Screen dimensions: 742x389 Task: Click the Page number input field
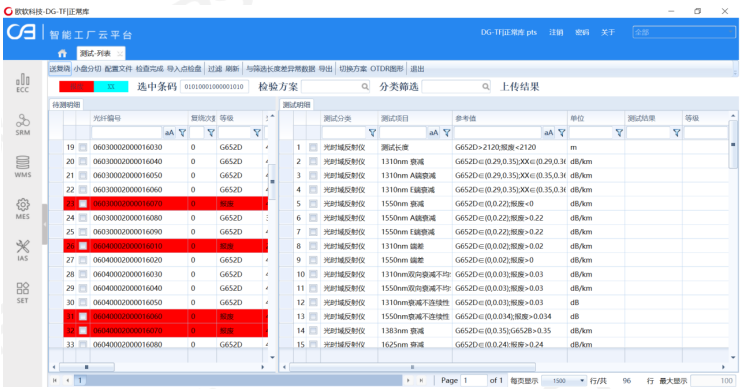tap(474, 380)
